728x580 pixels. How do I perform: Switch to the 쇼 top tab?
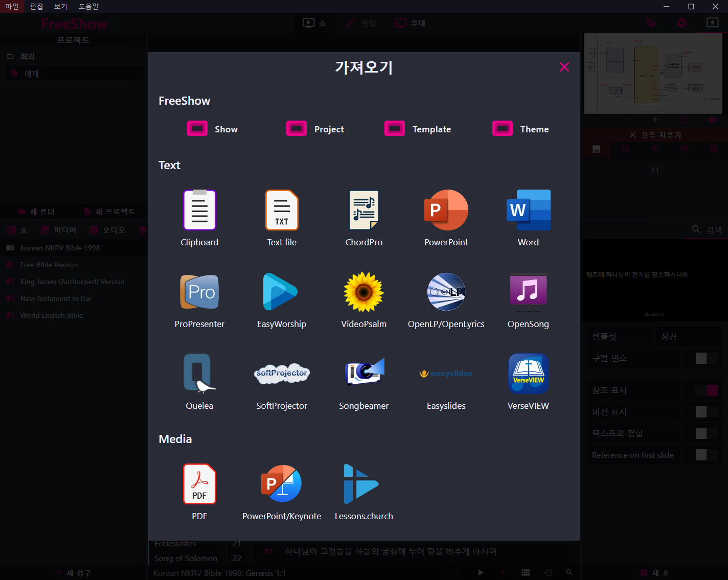314,23
